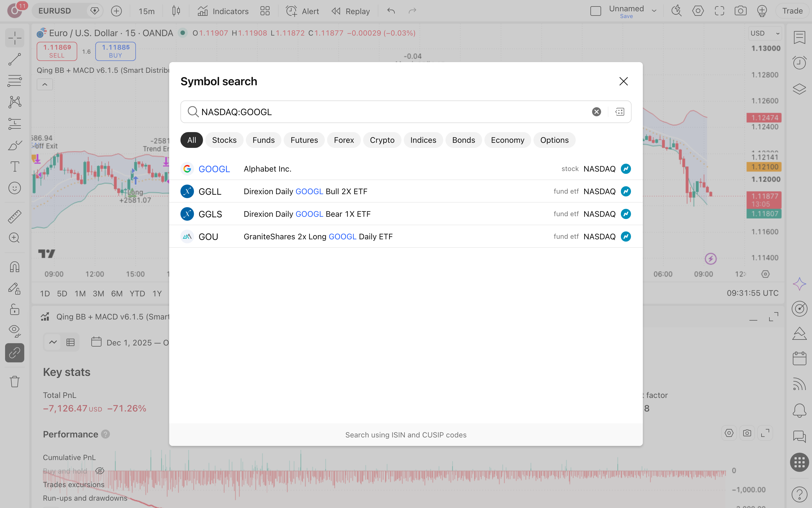
Task: Open the Indicators menu
Action: 223,11
